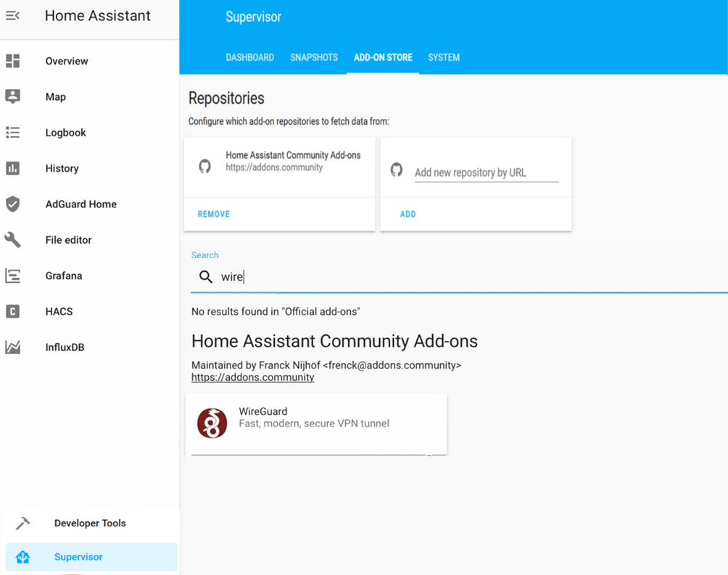Click the History chart icon

pyautogui.click(x=13, y=168)
